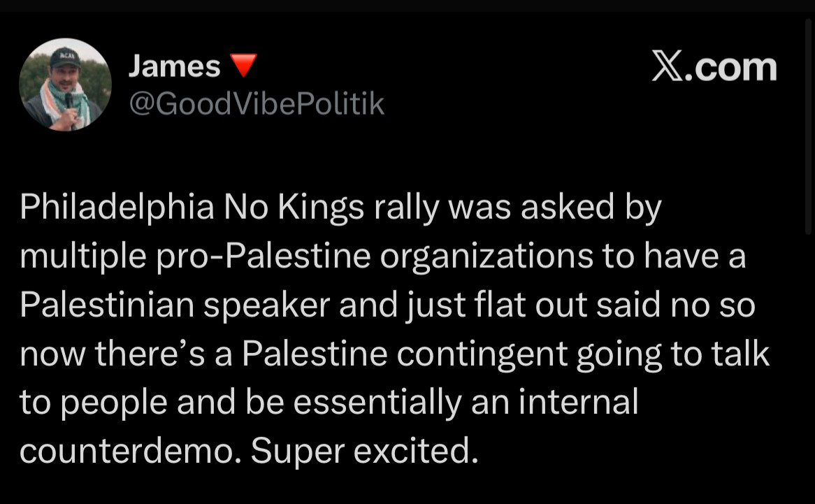815x504 pixels.
Task: Click the X logo in the watermark
Action: 669,68
